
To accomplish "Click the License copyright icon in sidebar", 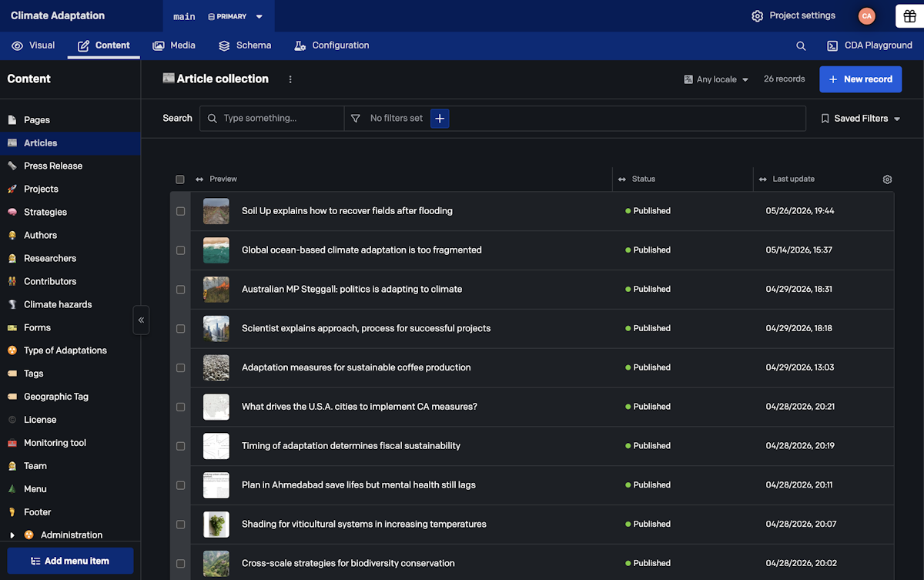I will [x=12, y=420].
